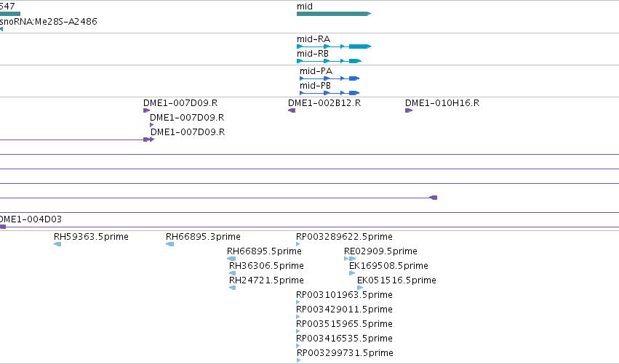Select the RH66895.3prime EST arrow
The image size is (619, 364).
coord(169,244)
